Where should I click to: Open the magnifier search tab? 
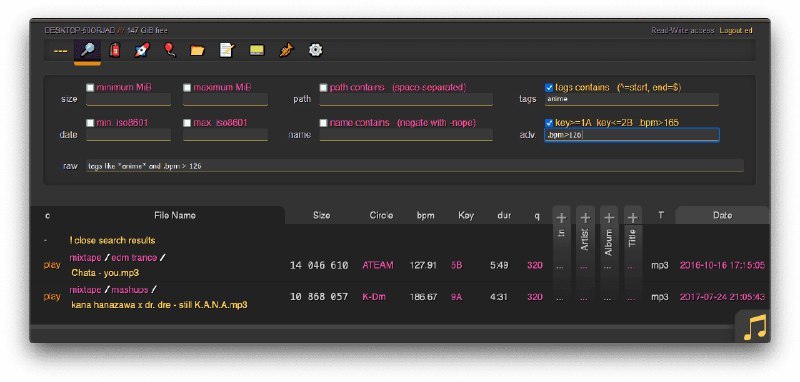tap(87, 50)
